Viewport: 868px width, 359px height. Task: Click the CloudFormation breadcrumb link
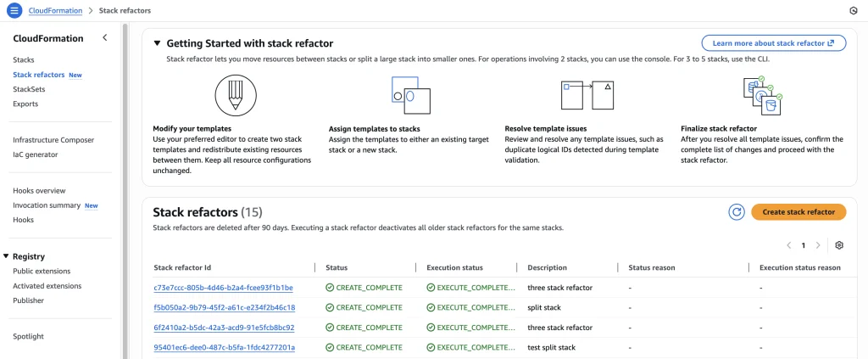click(55, 10)
